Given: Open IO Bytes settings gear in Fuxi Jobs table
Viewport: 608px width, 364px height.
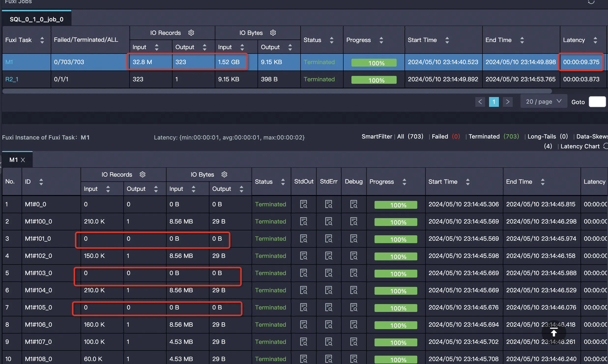Looking at the screenshot, I should 273,33.
